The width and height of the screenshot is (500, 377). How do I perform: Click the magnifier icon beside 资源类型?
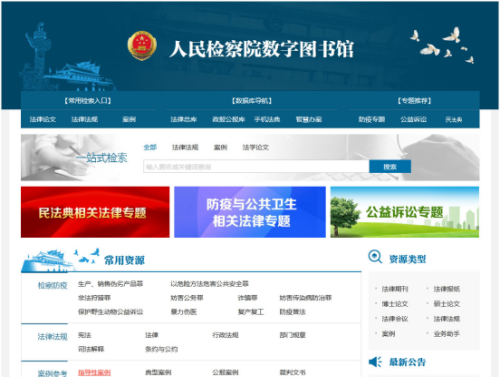coord(375,257)
